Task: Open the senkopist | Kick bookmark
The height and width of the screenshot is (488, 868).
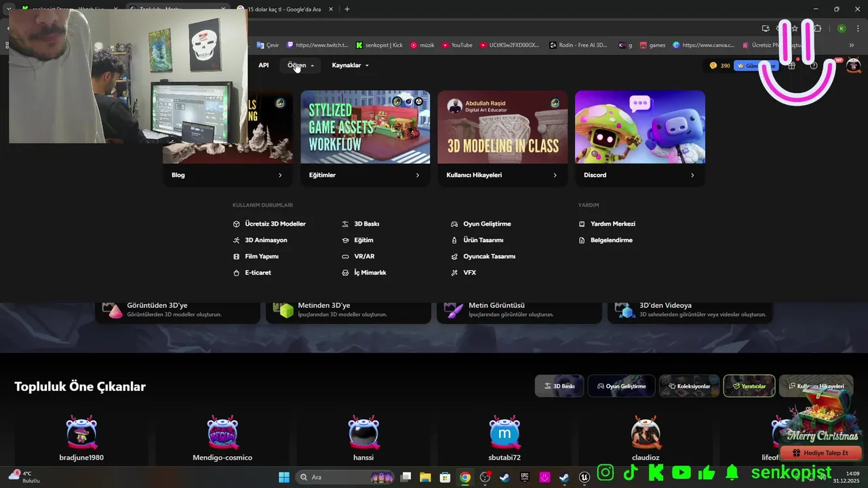Action: click(x=379, y=45)
